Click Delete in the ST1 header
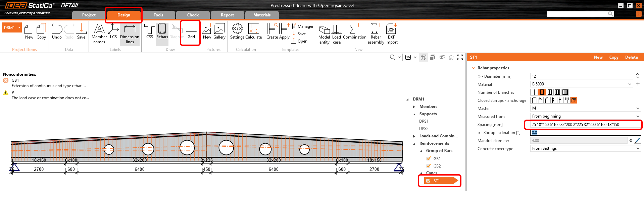This screenshot has height=201, width=644. (x=631, y=57)
